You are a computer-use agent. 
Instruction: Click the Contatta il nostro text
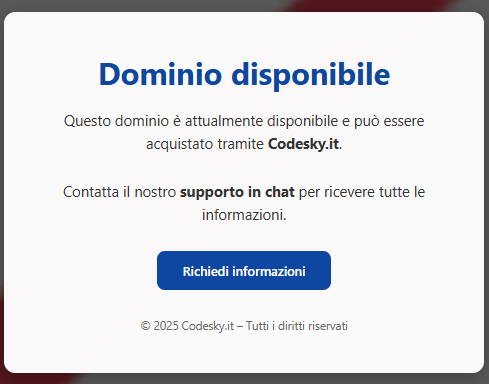point(119,192)
